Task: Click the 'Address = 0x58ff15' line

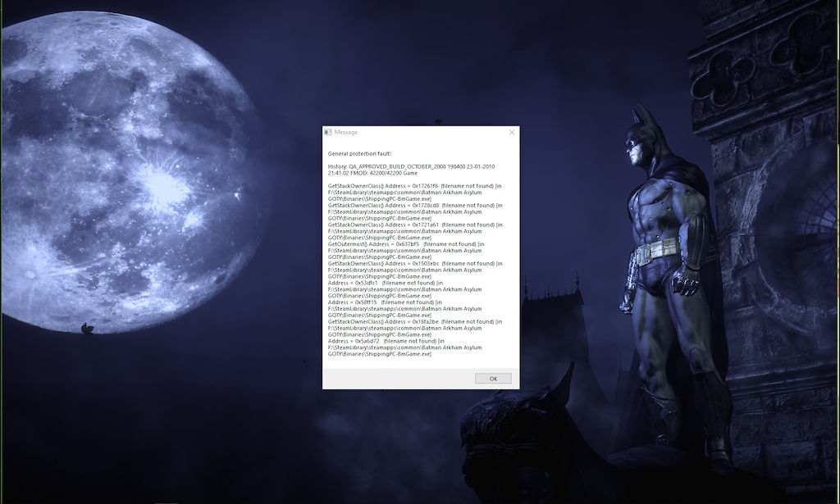Action: 385,302
